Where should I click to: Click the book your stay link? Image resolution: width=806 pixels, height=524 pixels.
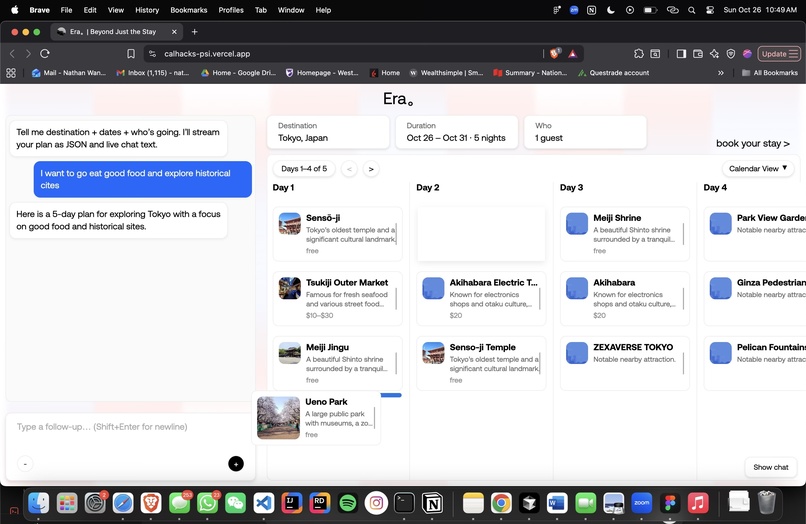[753, 143]
